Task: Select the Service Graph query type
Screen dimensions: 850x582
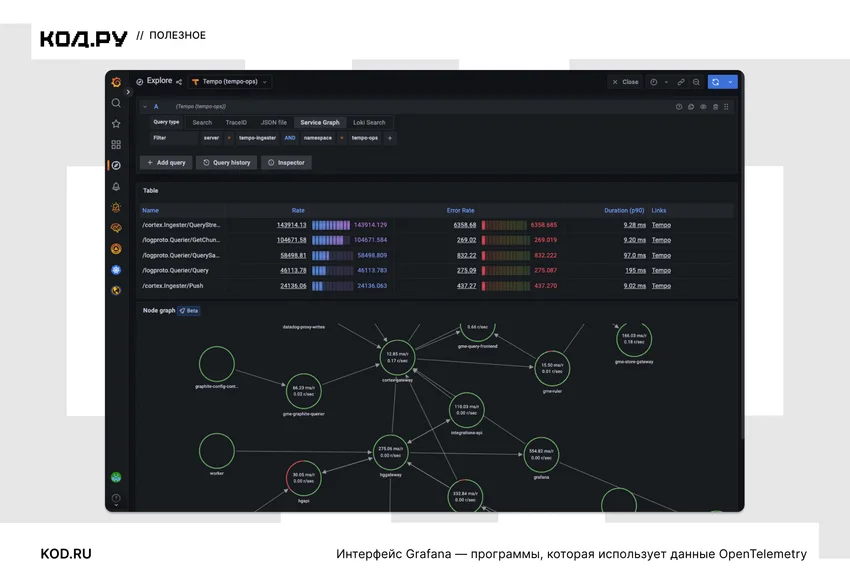Action: [320, 122]
